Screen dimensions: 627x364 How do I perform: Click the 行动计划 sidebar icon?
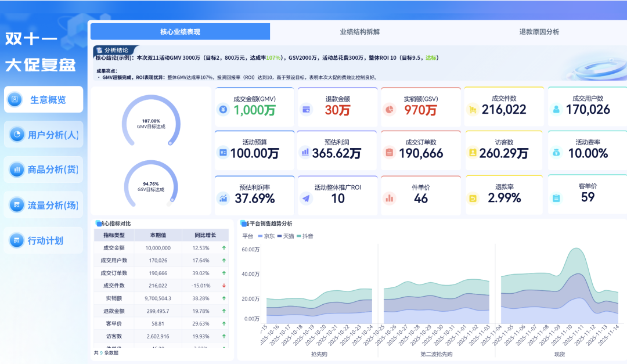click(17, 240)
